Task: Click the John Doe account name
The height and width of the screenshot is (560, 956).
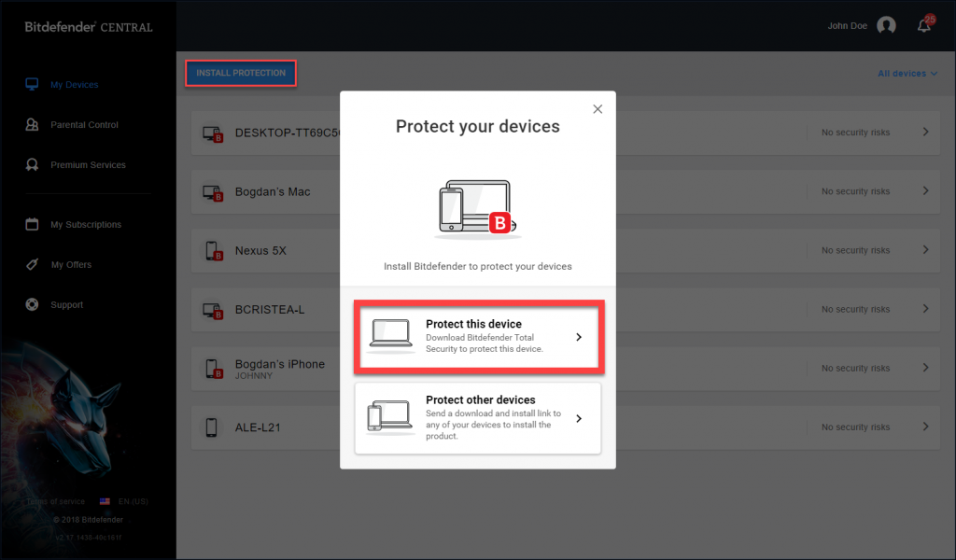Action: [847, 25]
